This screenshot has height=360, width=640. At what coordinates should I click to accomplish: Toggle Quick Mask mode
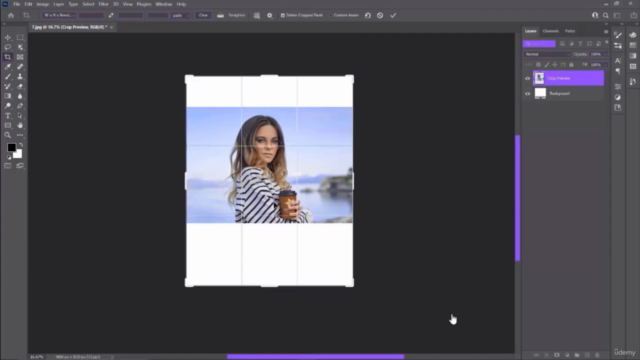[x=8, y=166]
